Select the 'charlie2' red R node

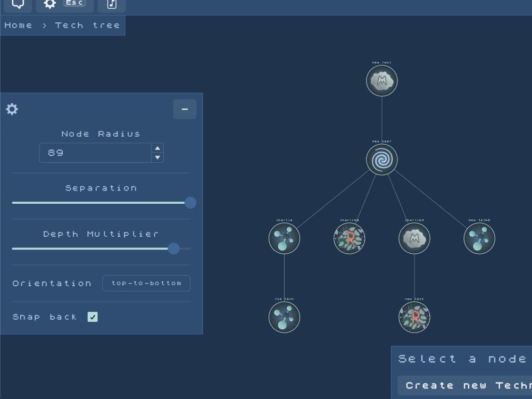(349, 238)
